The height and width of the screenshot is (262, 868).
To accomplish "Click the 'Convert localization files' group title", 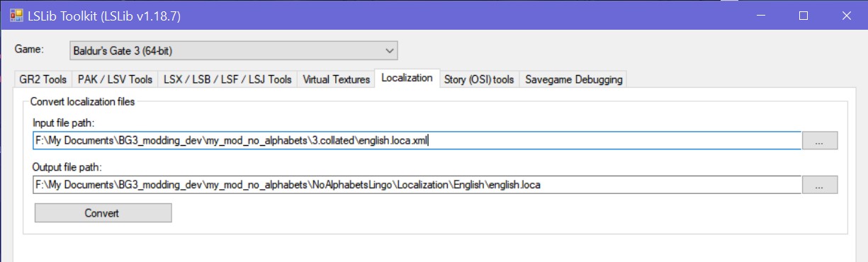I will coord(82,101).
